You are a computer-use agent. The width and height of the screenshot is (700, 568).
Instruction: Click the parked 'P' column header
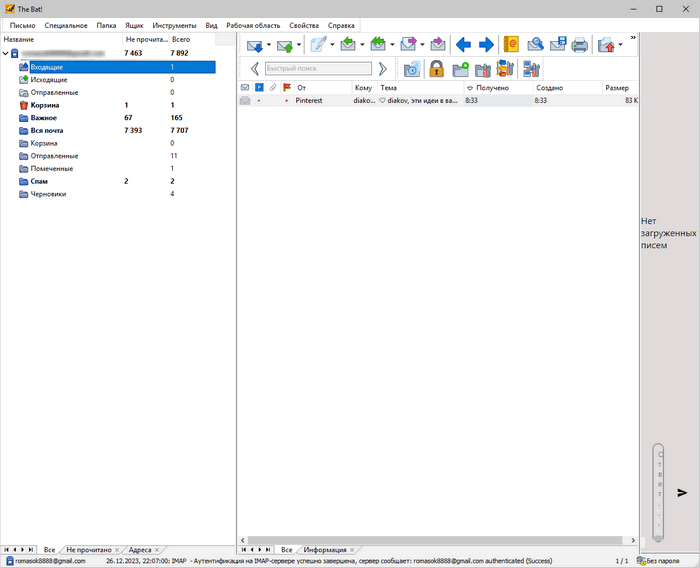[x=259, y=88]
